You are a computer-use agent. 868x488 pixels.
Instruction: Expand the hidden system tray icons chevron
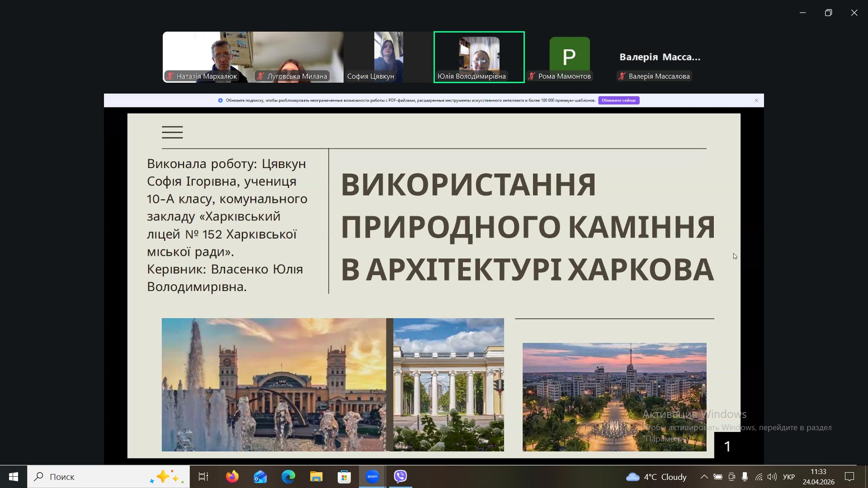[x=704, y=477]
